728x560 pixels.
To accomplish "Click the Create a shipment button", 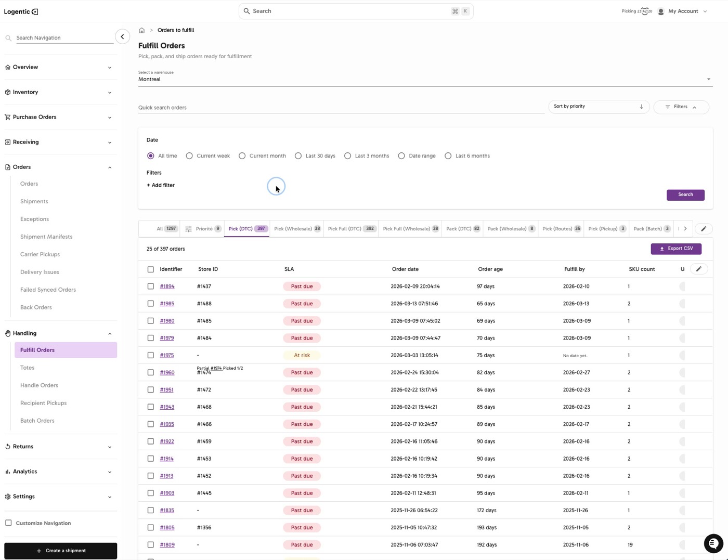I will point(61,551).
